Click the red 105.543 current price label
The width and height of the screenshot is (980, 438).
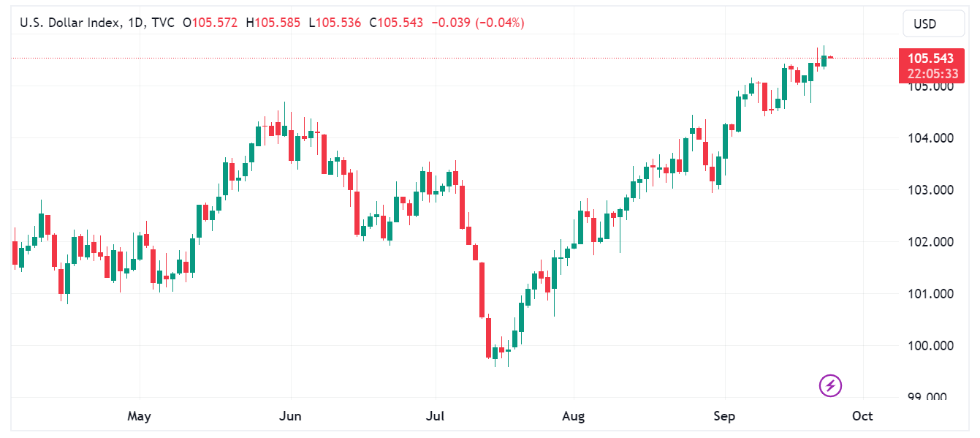point(930,58)
